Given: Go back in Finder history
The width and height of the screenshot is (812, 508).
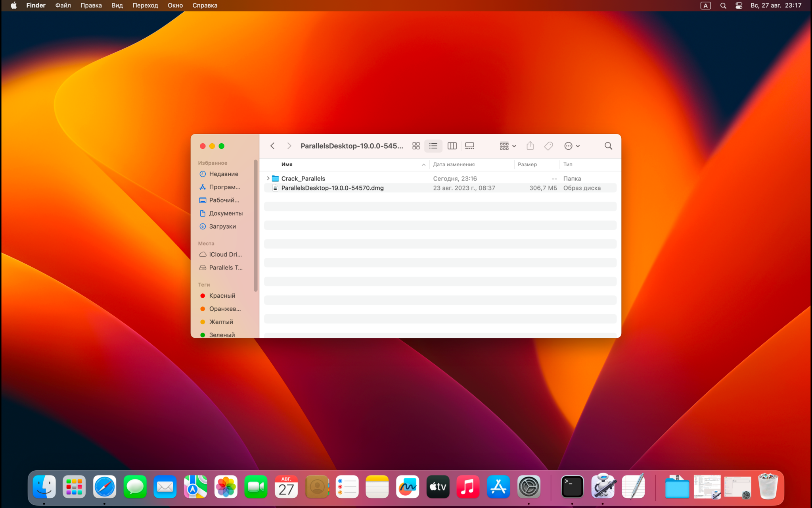Looking at the screenshot, I should pyautogui.click(x=272, y=146).
